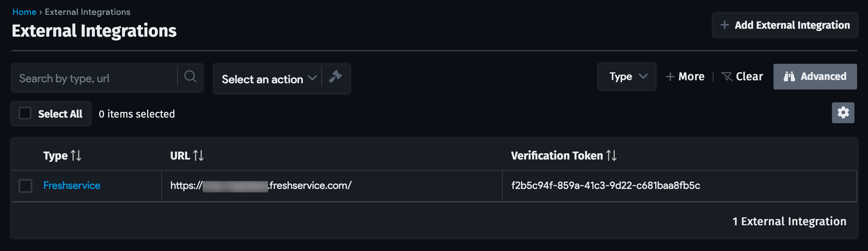The height and width of the screenshot is (251, 868).
Task: Toggle selection of the single integration row
Action: [25, 185]
